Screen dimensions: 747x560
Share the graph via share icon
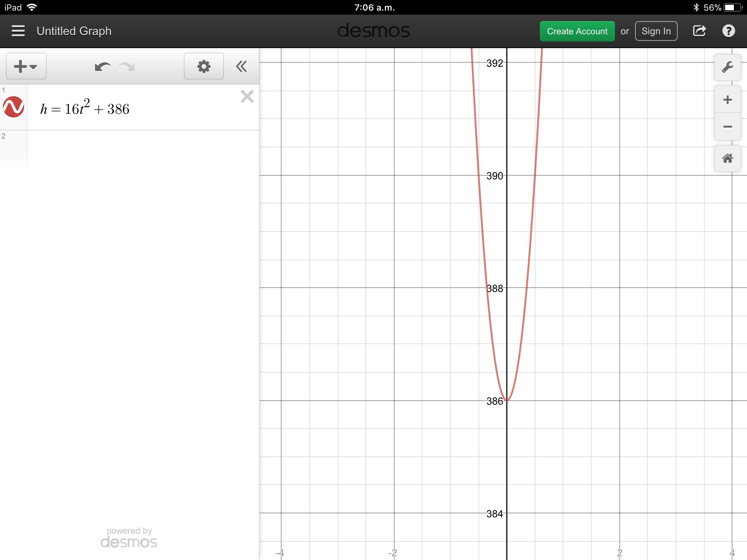pyautogui.click(x=699, y=31)
